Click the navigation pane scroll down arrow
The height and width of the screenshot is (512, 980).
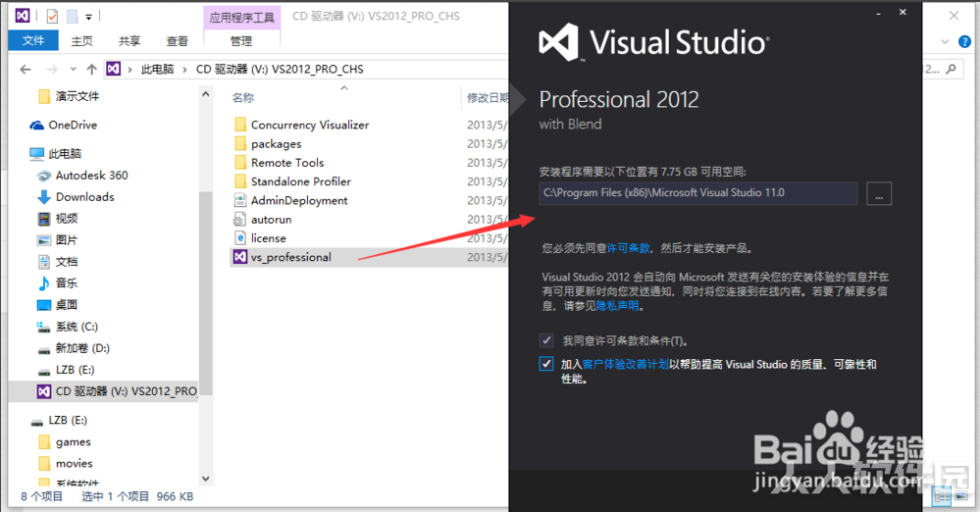(x=206, y=479)
